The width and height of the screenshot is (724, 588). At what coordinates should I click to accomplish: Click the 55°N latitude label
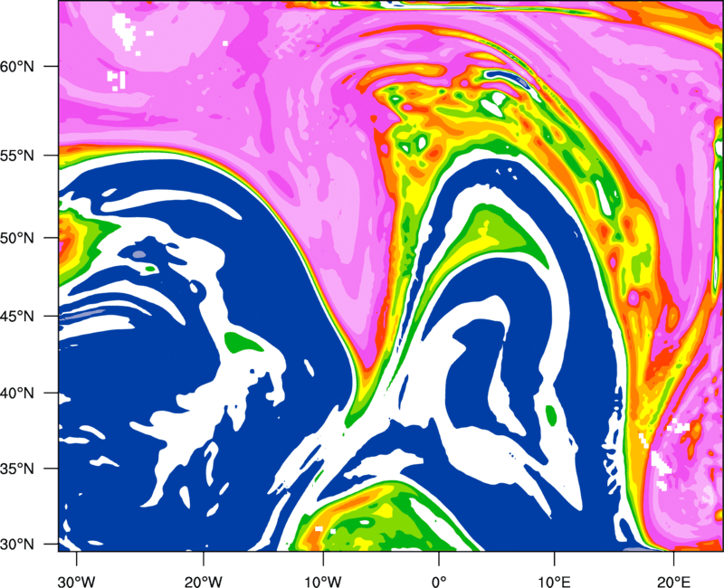click(17, 156)
